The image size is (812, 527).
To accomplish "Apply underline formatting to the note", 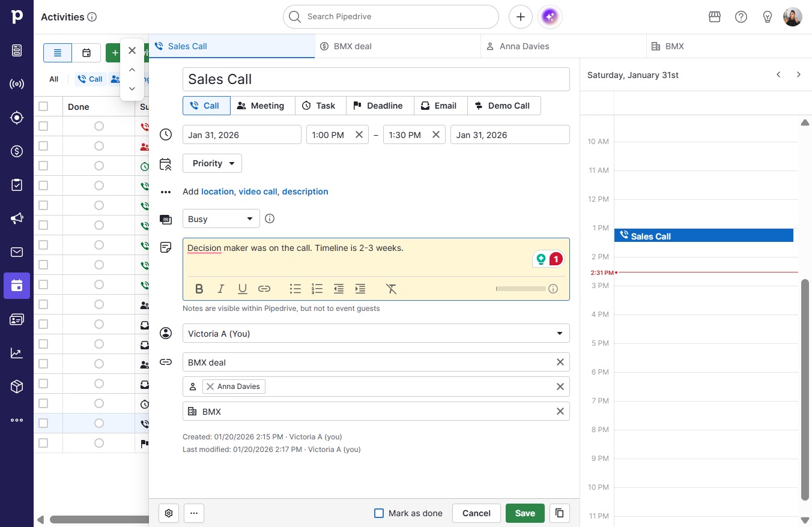I will (x=243, y=289).
